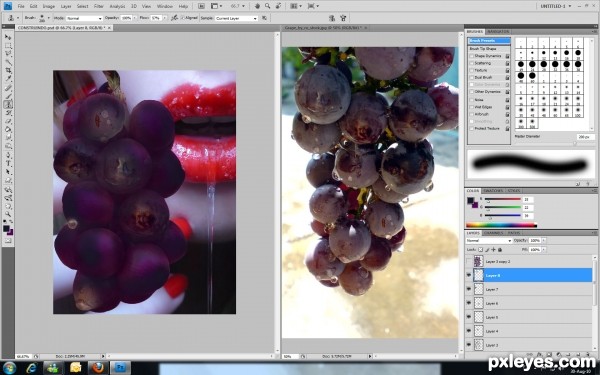Click the Zoom magnifier in application bar
Screen dimensions: 600x375
pyautogui.click(x=267, y=6)
